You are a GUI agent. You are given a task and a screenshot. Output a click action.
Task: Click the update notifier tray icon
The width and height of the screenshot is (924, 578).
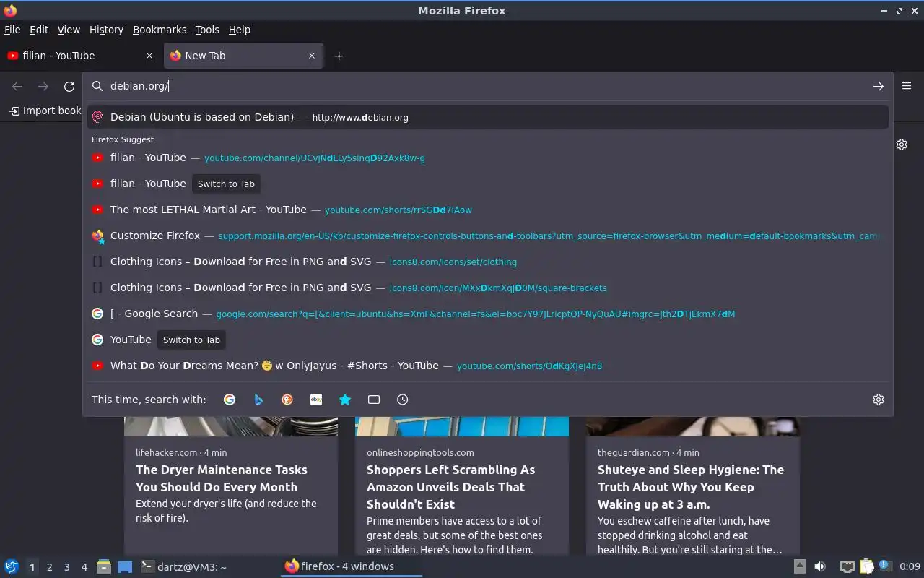(x=884, y=566)
